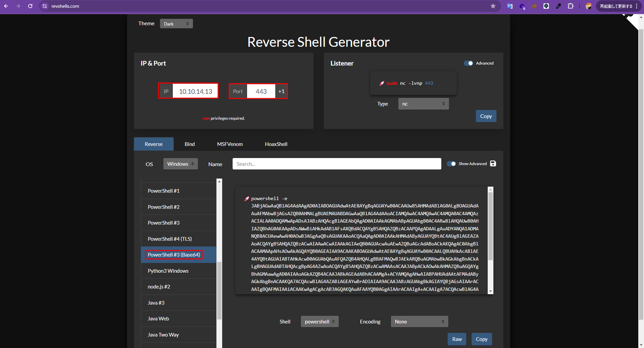
Task: Click the payload box scrollbar thumb
Action: (x=490, y=226)
